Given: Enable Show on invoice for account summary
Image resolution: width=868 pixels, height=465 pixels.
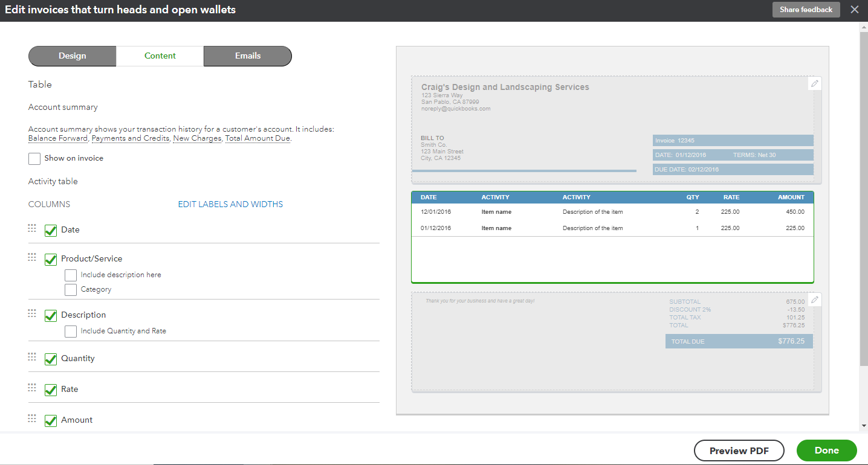Looking at the screenshot, I should coord(34,158).
